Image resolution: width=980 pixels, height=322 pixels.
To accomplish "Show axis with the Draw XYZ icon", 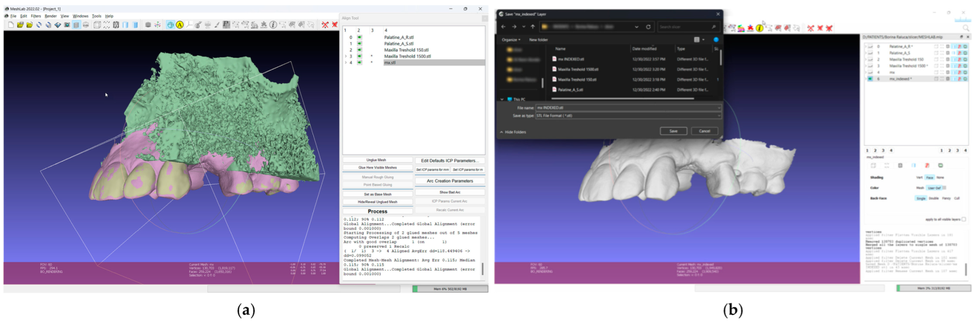I will (x=157, y=25).
